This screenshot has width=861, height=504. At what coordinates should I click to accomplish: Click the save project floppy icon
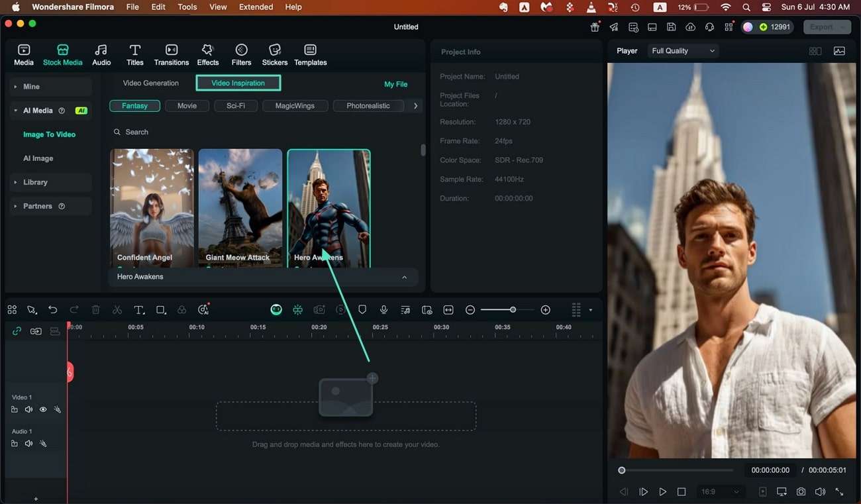pyautogui.click(x=672, y=27)
